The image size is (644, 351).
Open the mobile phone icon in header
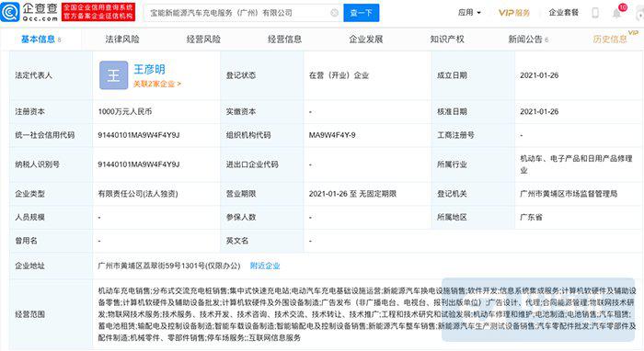[x=594, y=13]
